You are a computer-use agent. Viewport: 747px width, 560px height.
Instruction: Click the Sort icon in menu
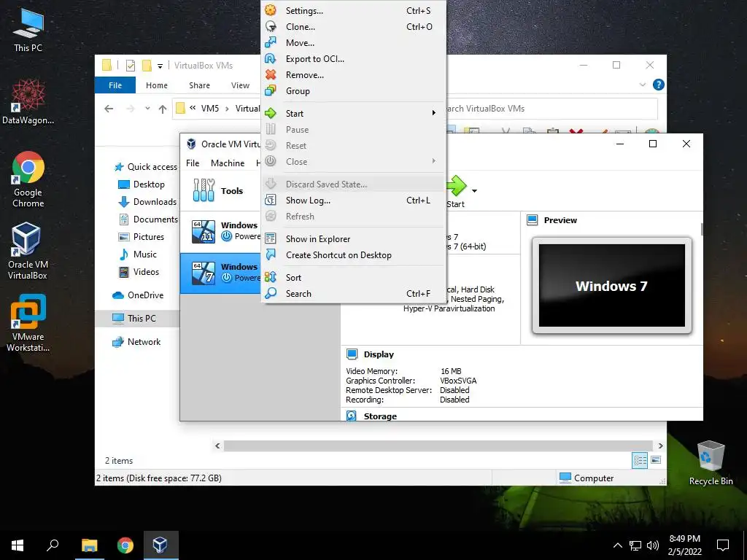click(271, 277)
